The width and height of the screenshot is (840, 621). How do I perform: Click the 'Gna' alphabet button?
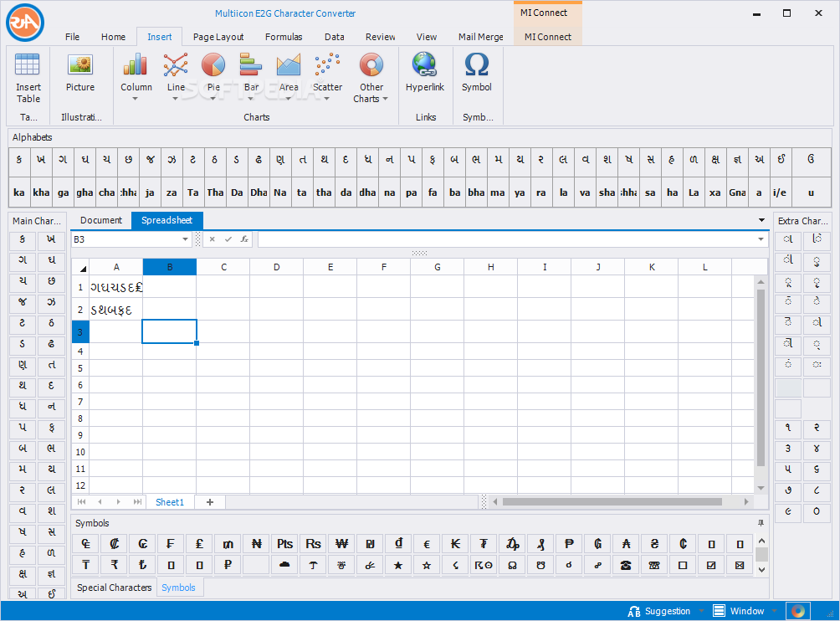pyautogui.click(x=737, y=192)
